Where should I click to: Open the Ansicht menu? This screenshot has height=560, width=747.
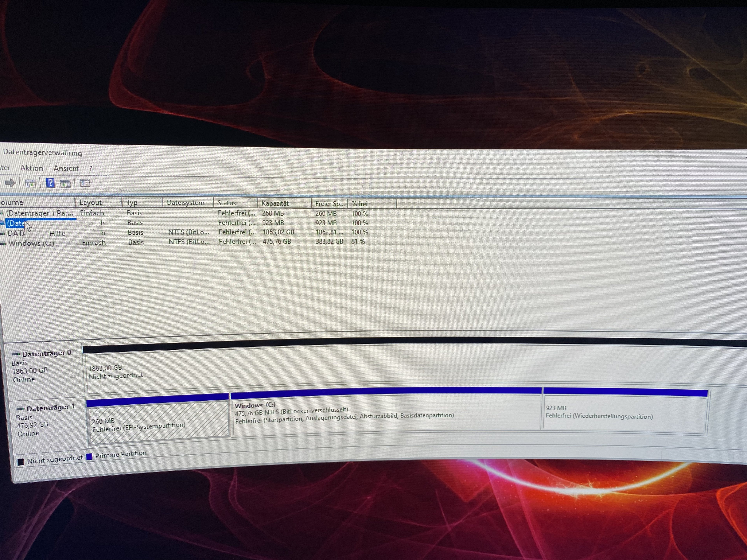(66, 168)
